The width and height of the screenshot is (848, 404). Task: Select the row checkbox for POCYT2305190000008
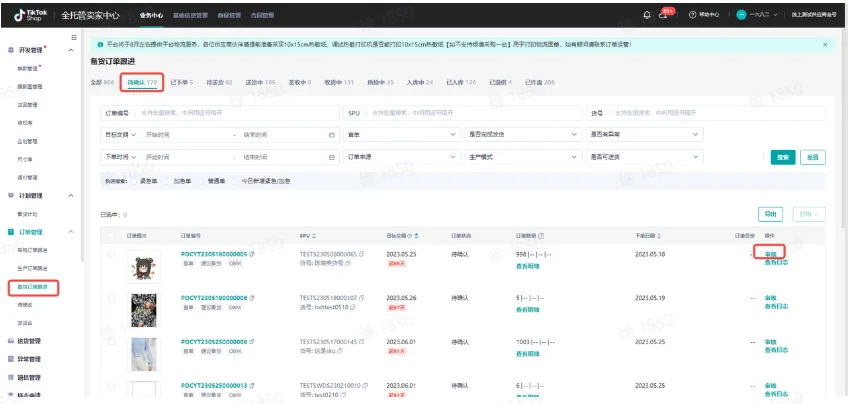(111, 298)
